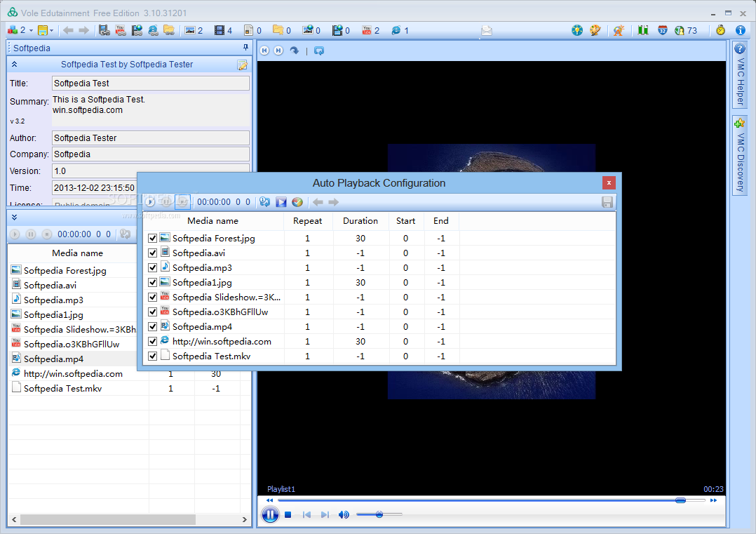The image size is (756, 534).
Task: Open the paint palette theme icon
Action: click(595, 30)
